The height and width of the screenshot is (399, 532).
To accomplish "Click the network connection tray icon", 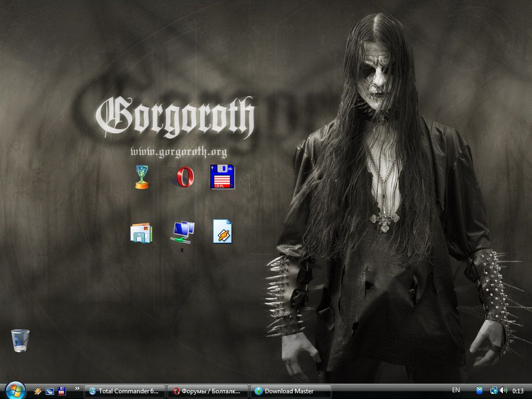I will tap(494, 391).
